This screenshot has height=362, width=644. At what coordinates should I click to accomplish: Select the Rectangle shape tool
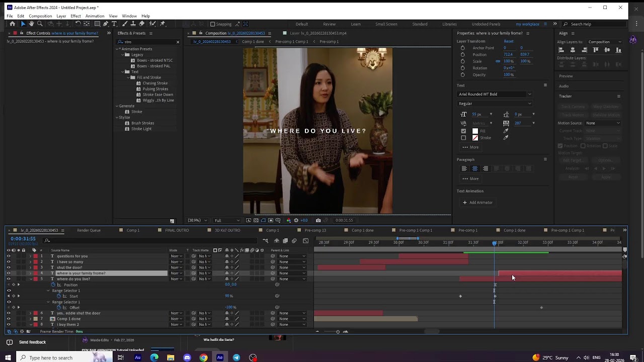pyautogui.click(x=97, y=24)
